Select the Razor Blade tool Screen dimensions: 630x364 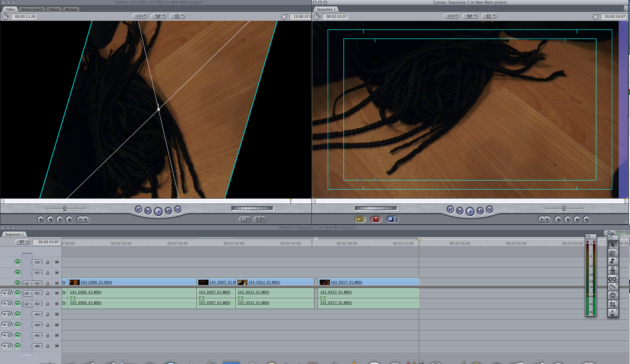[x=613, y=287]
